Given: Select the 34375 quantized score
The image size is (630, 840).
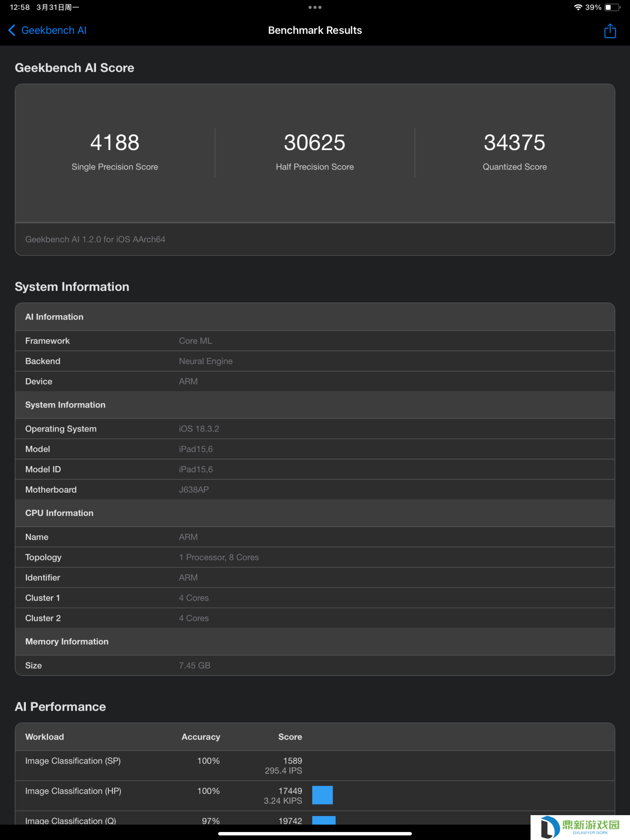Looking at the screenshot, I should (x=515, y=143).
